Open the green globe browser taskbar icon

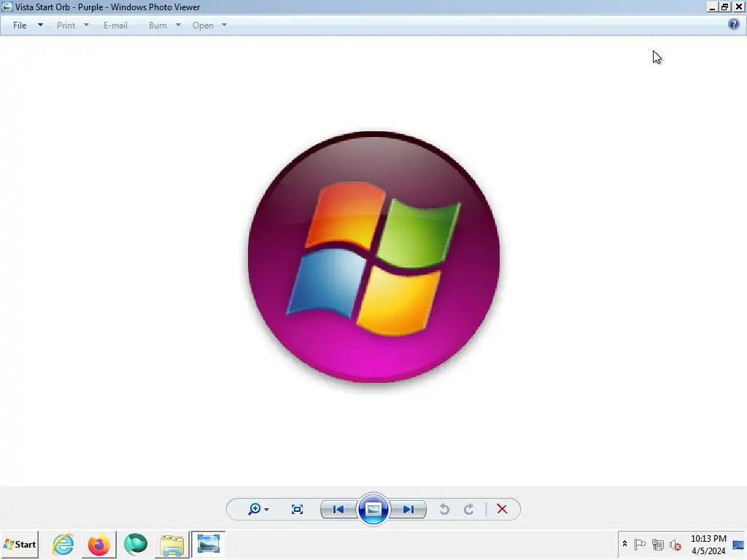135,544
